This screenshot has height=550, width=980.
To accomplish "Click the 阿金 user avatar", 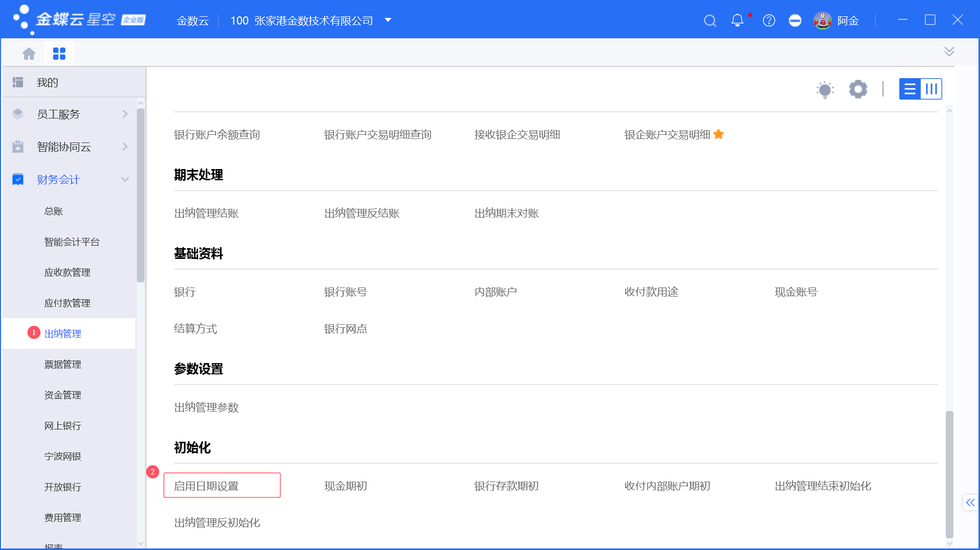I will pos(823,20).
